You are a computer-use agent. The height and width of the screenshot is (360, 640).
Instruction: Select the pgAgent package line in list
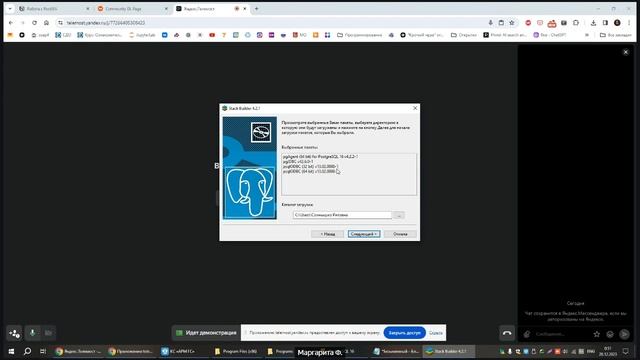(x=320, y=156)
